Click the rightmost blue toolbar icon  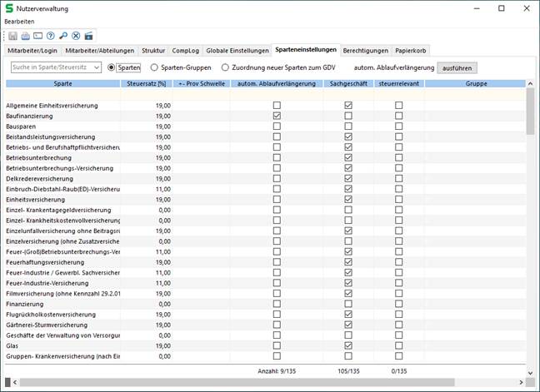click(x=88, y=36)
